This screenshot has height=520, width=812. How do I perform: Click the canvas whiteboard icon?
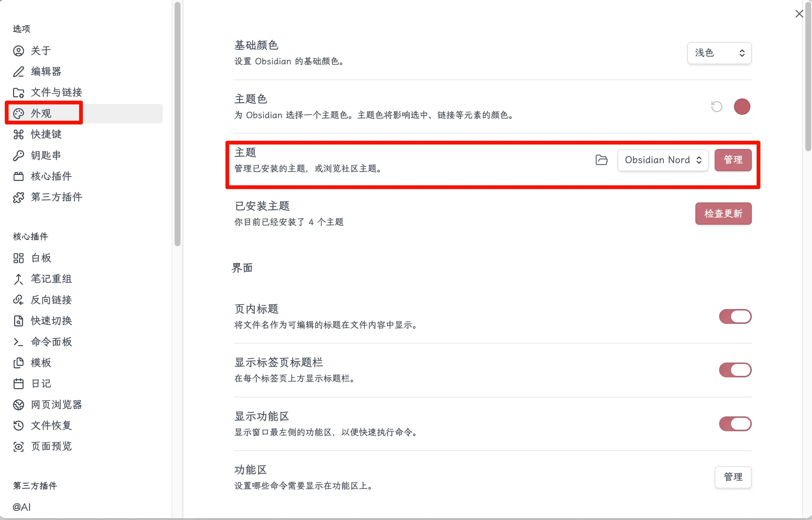pyautogui.click(x=19, y=258)
